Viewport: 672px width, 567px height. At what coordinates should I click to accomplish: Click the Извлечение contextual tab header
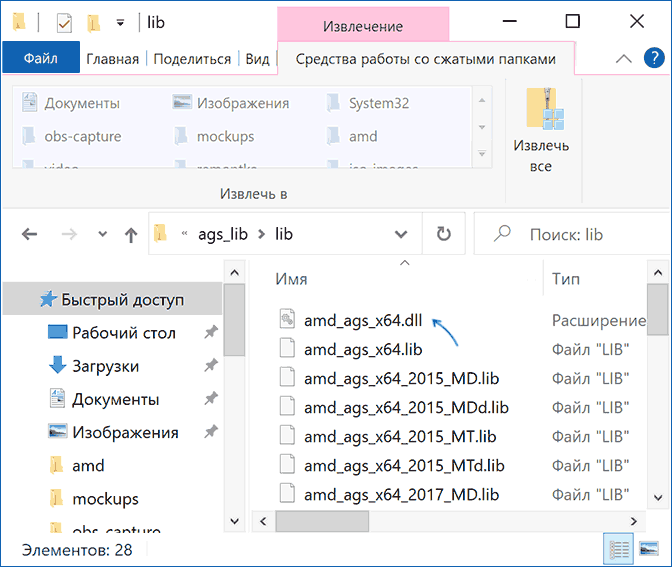pos(363,26)
